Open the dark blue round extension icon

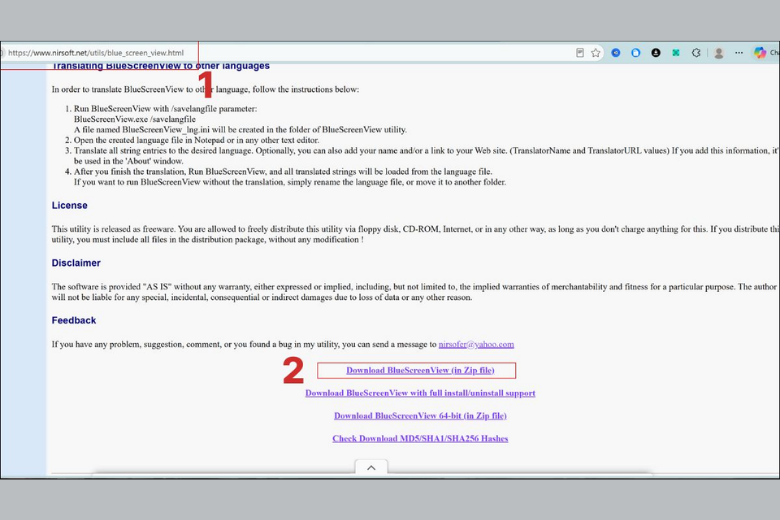coord(616,53)
